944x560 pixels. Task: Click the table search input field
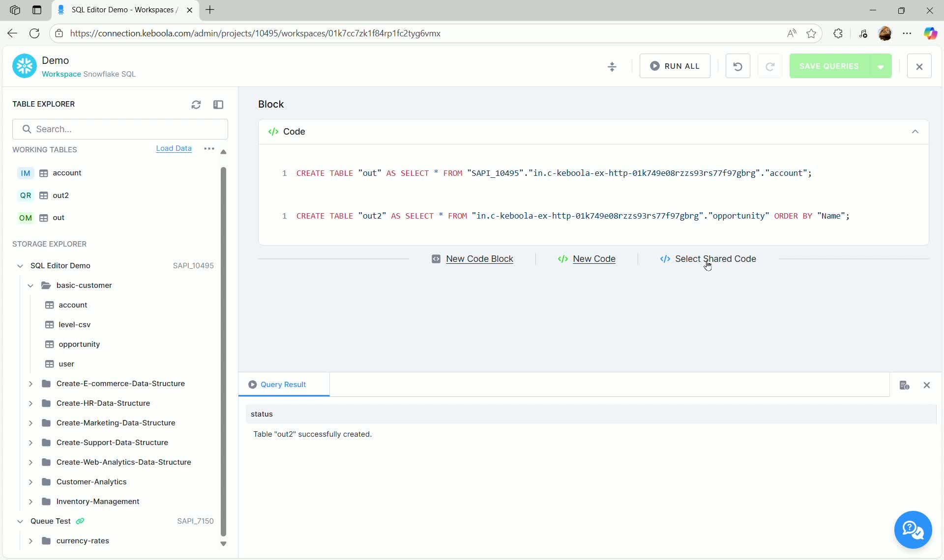coord(120,129)
